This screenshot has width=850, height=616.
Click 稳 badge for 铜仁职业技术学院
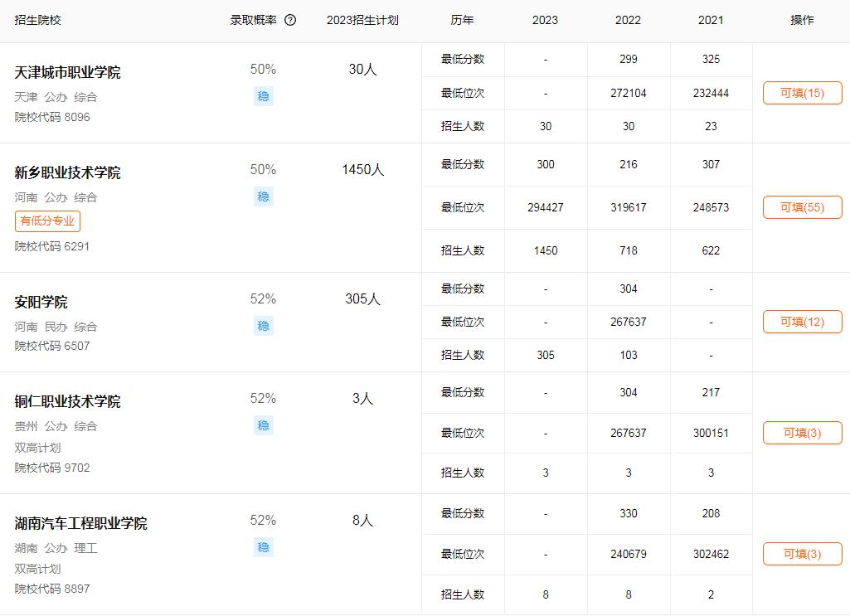point(264,425)
